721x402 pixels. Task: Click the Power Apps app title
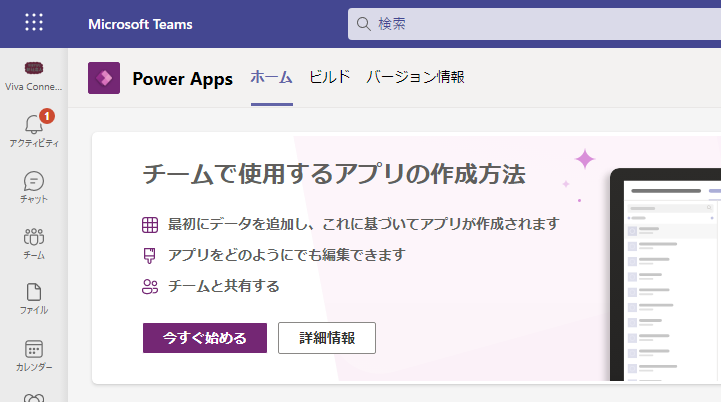click(183, 79)
